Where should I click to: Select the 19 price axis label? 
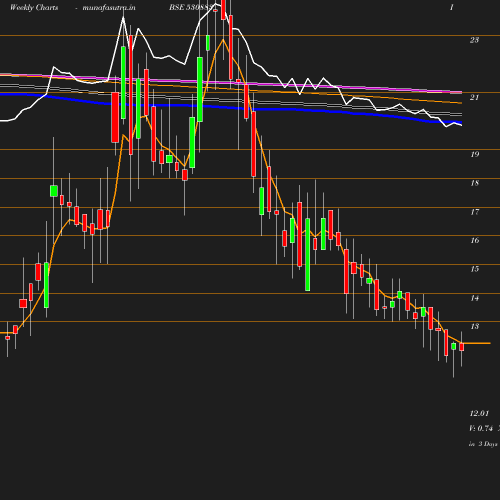475,154
